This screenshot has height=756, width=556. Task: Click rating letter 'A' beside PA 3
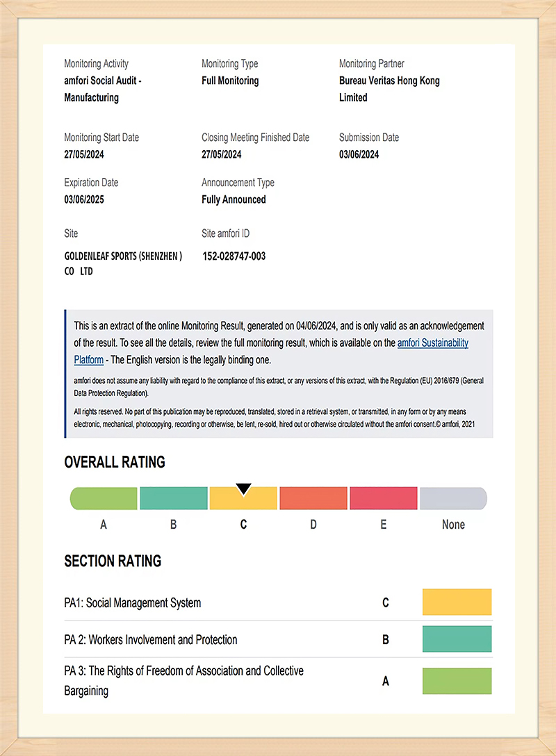pyautogui.click(x=385, y=681)
